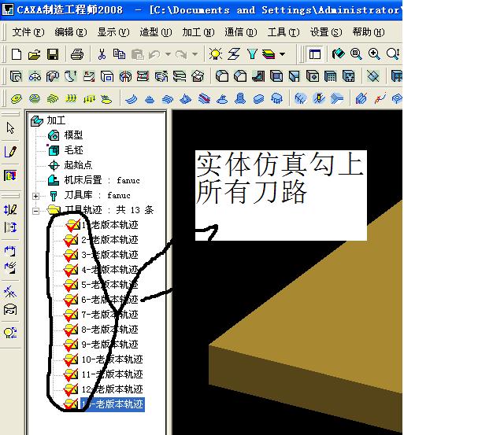Viewport: 504px width, 435px height.
Task: Open the 文件(F) menu
Action: pyautogui.click(x=28, y=32)
